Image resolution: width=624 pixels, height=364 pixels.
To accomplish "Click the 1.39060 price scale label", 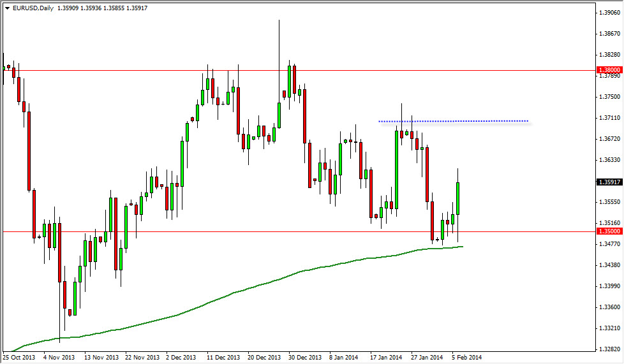I will coord(609,12).
